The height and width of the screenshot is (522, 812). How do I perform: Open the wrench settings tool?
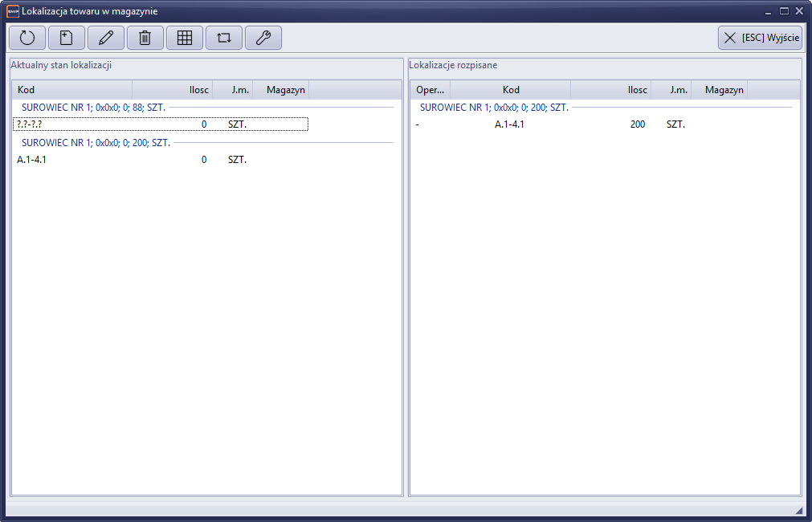tap(263, 38)
